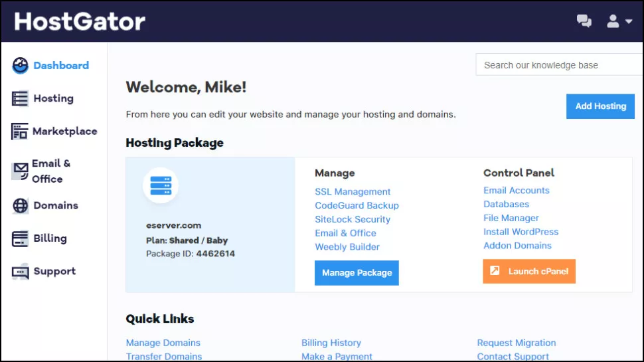Open Databases link
The height and width of the screenshot is (362, 644).
(506, 204)
